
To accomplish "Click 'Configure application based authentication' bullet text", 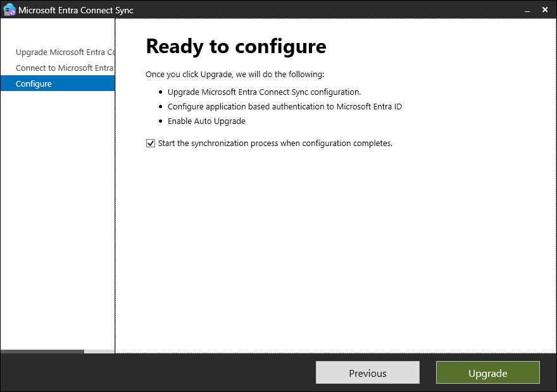I will [285, 107].
